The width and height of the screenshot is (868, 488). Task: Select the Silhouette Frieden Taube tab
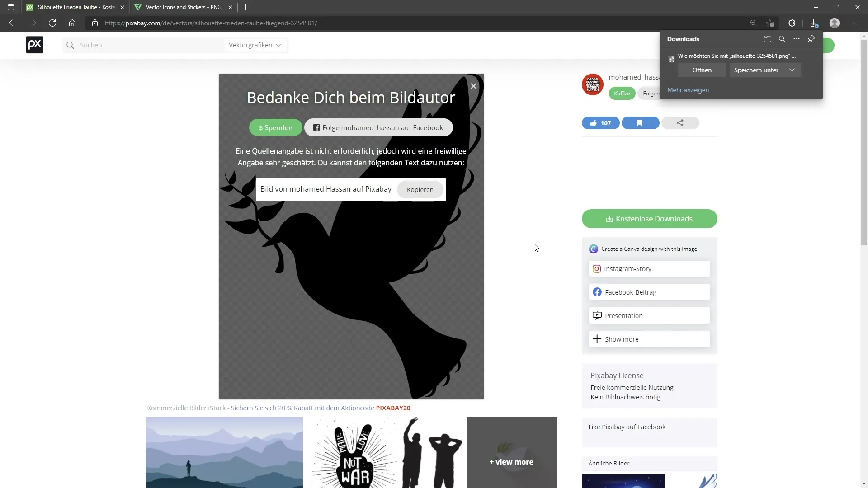coord(76,7)
